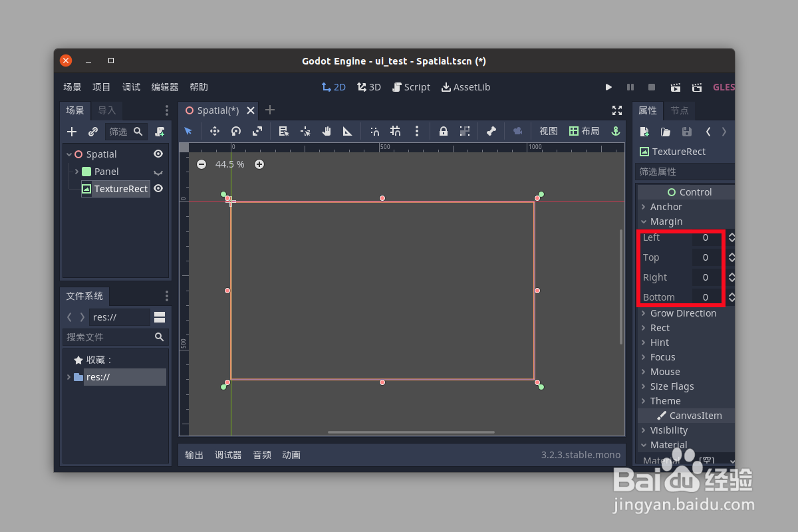Choose the Select Mode arrow tool
Viewport: 798px width, 532px height.
(x=188, y=131)
